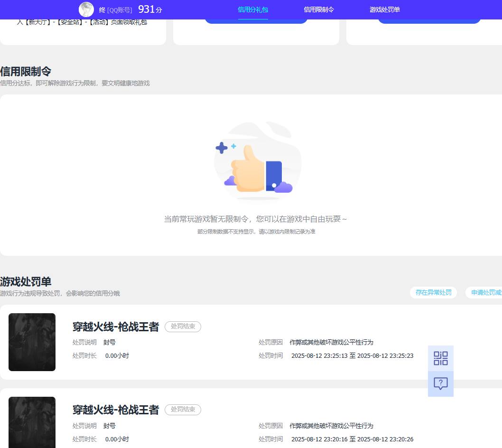Screen dimensions: 502x448
Task: Click username 终 [QQ账号] in header
Action: click(x=116, y=10)
